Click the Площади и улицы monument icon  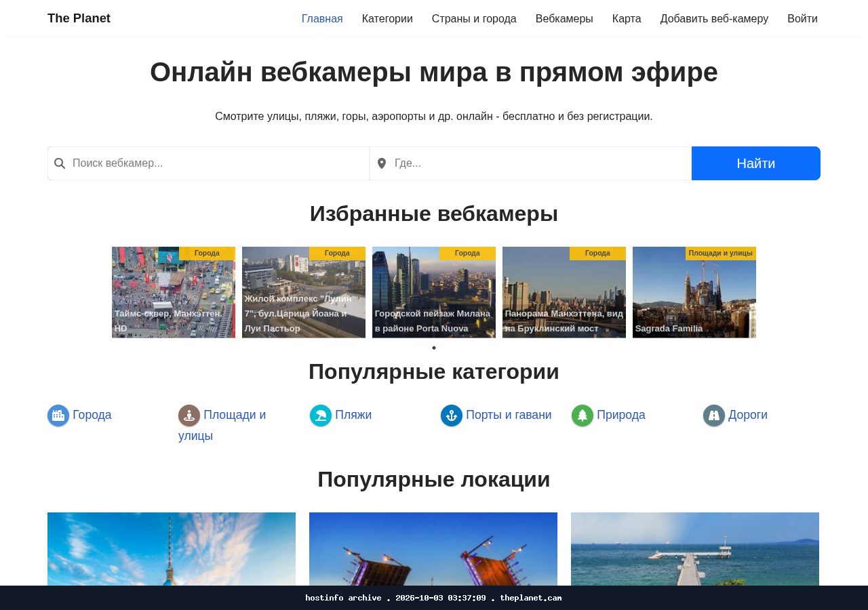tap(189, 415)
